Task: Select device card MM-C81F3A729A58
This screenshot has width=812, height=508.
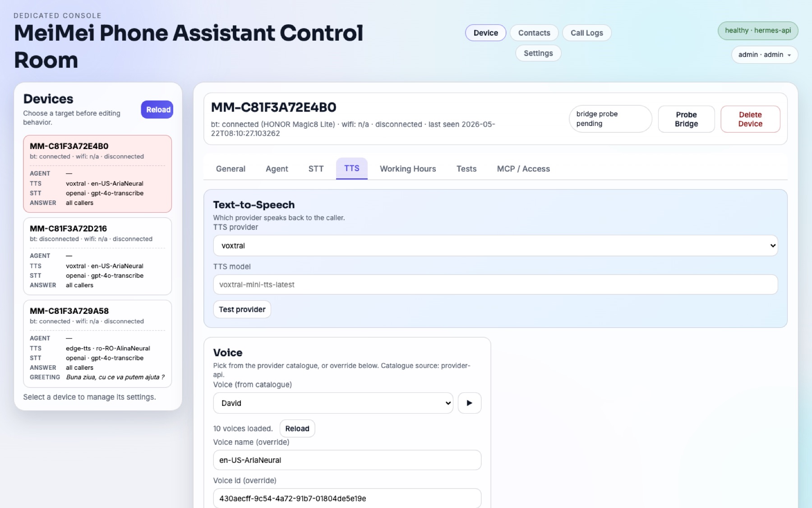Action: coord(97,344)
